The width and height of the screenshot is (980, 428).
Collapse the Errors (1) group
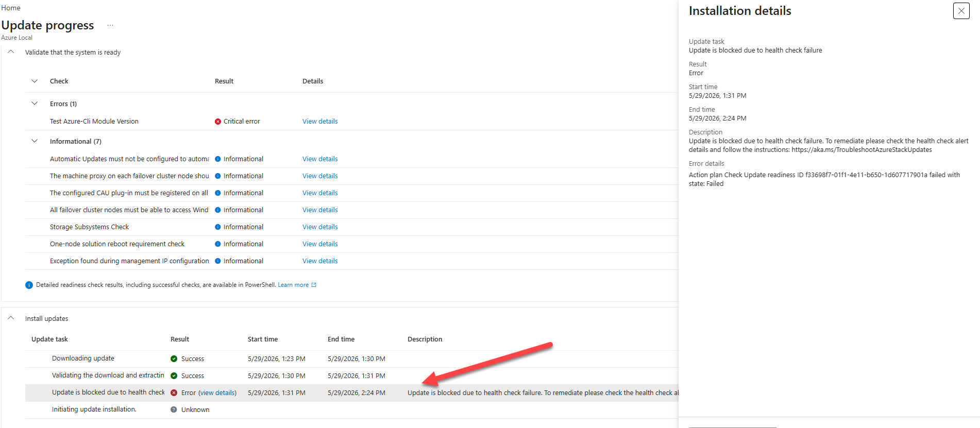pyautogui.click(x=35, y=104)
